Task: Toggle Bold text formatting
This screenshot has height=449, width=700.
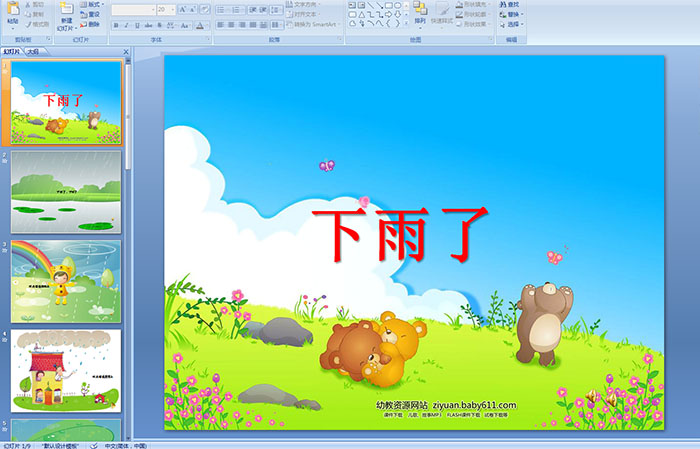Action: 115,25
